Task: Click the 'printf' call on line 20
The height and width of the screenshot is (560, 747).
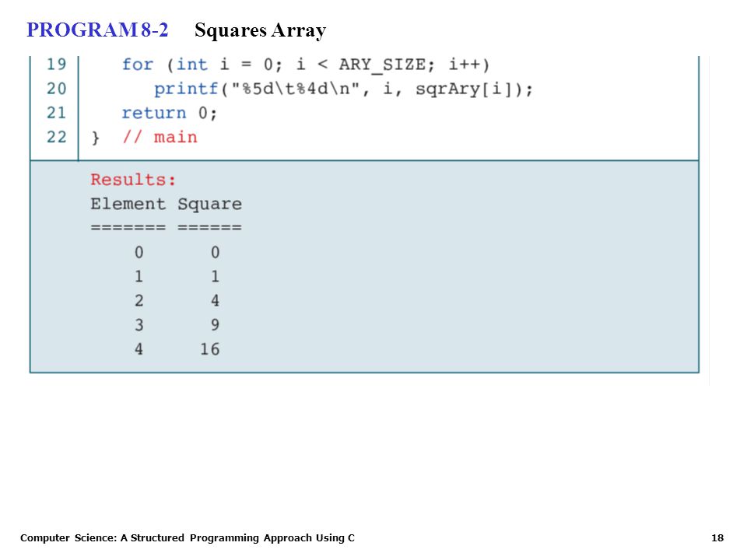Action: [186, 89]
